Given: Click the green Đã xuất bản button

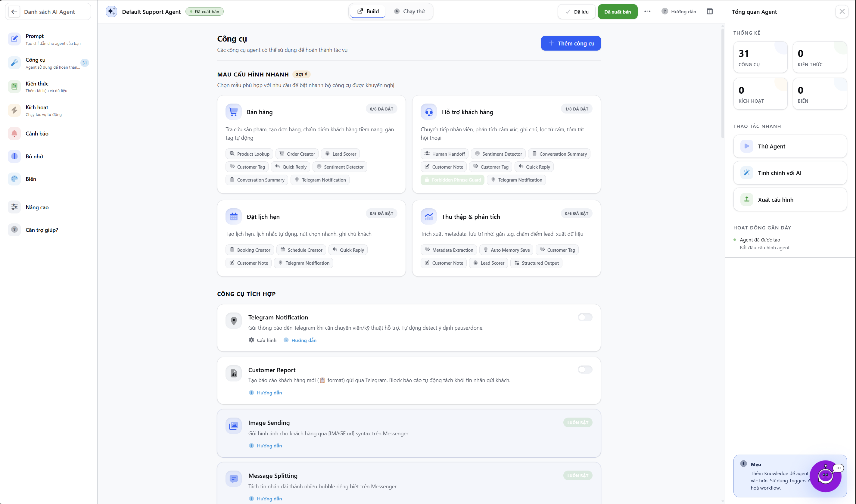Looking at the screenshot, I should pos(618,11).
